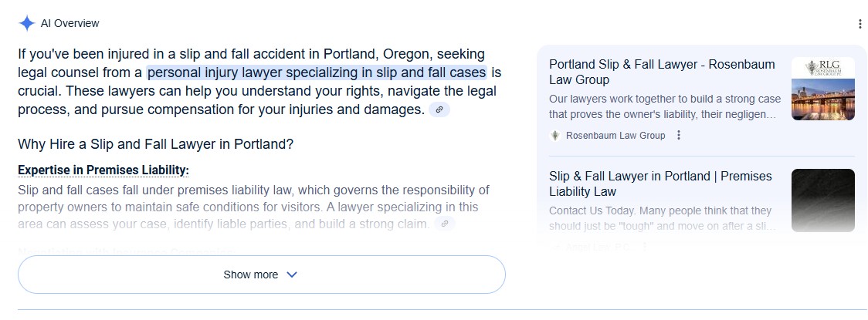Open the dark thumbnail for Premises Liability Law
868x320 pixels.
[823, 200]
